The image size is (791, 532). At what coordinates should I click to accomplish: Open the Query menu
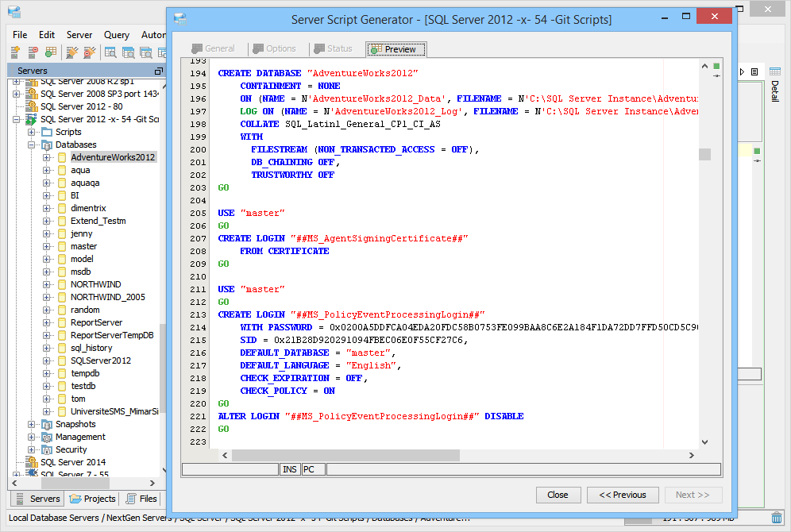(117, 35)
